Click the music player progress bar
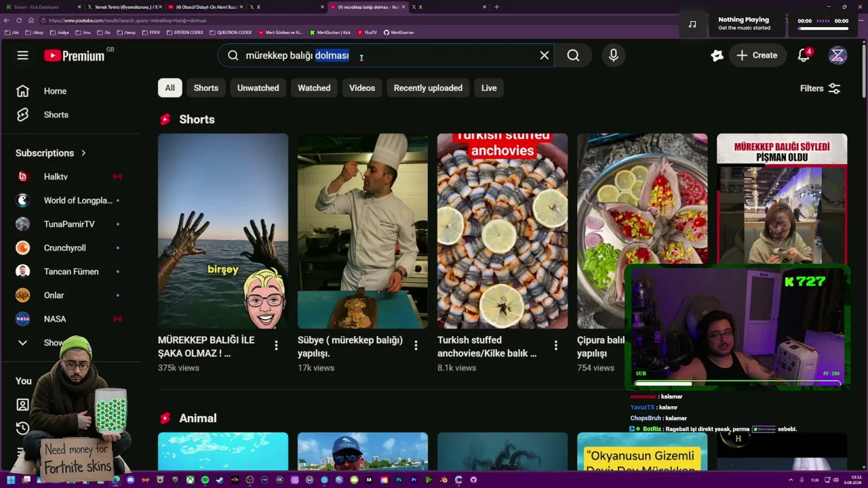Screen dimensions: 868x488 (x=823, y=28)
